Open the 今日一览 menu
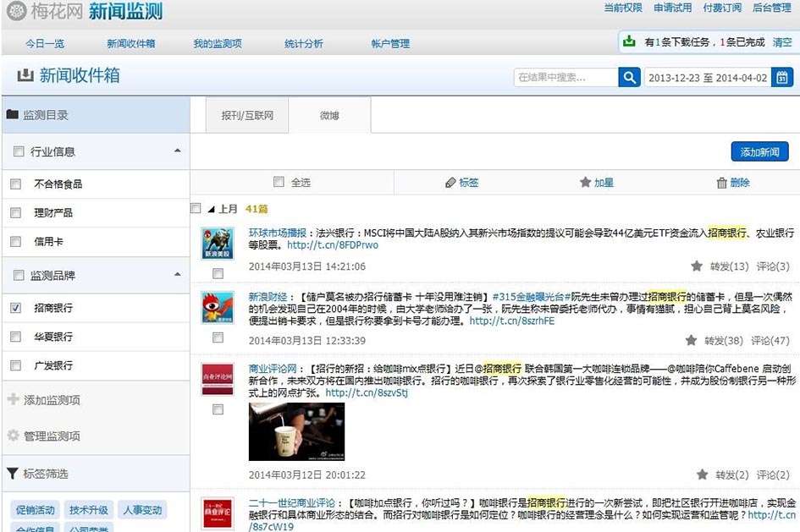 click(x=45, y=44)
